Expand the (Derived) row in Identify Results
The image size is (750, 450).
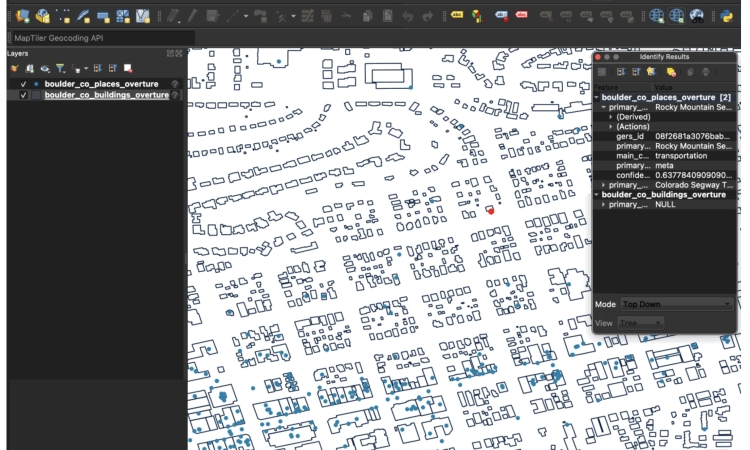click(611, 117)
